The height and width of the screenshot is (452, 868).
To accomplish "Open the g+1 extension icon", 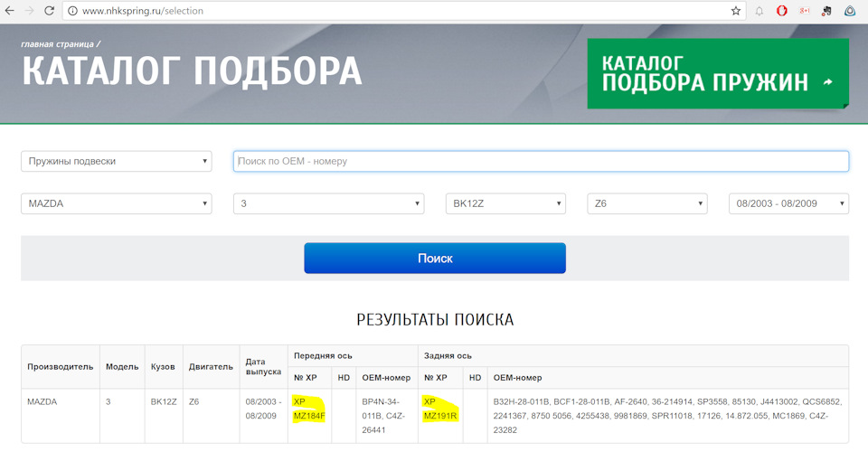I will click(x=805, y=11).
